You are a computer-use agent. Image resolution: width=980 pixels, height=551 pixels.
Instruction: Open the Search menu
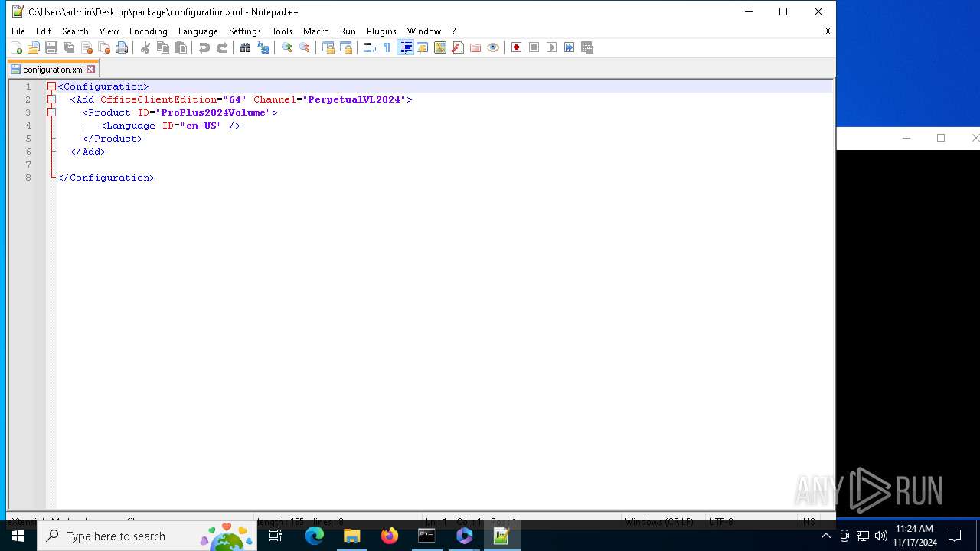point(75,31)
